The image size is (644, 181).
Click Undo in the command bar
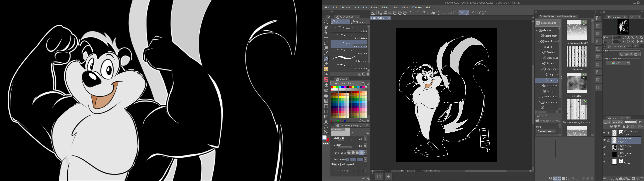[x=412, y=13]
